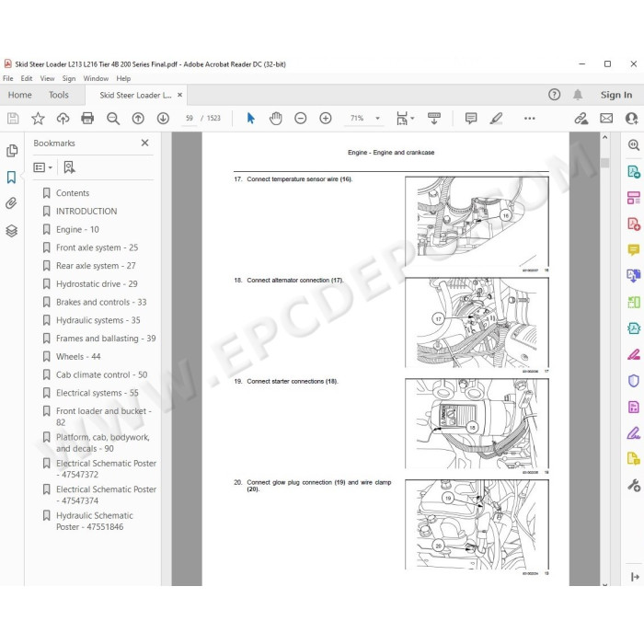Open the Sign menu
644x644 pixels.
click(x=69, y=78)
